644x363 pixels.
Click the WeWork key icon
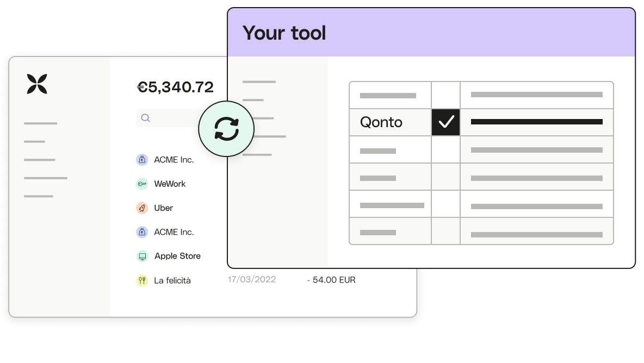(x=142, y=184)
